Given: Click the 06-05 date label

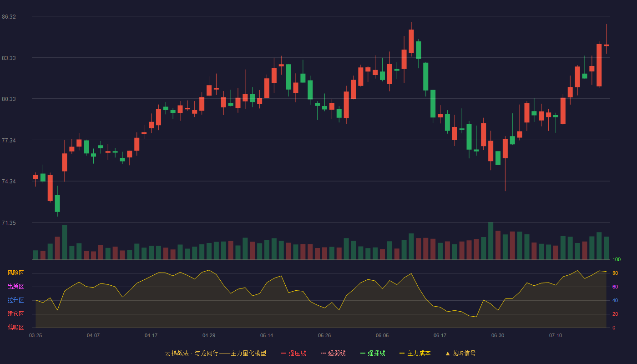Looking at the screenshot, I should (382, 335).
